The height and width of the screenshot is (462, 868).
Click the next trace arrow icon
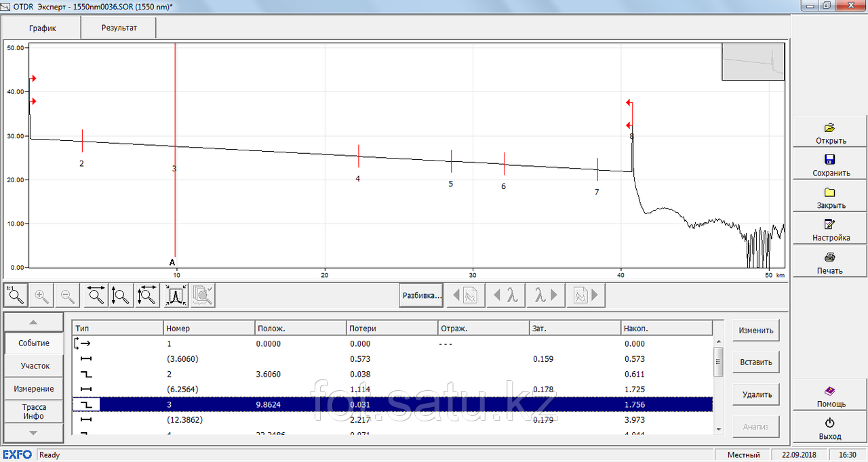[586, 295]
